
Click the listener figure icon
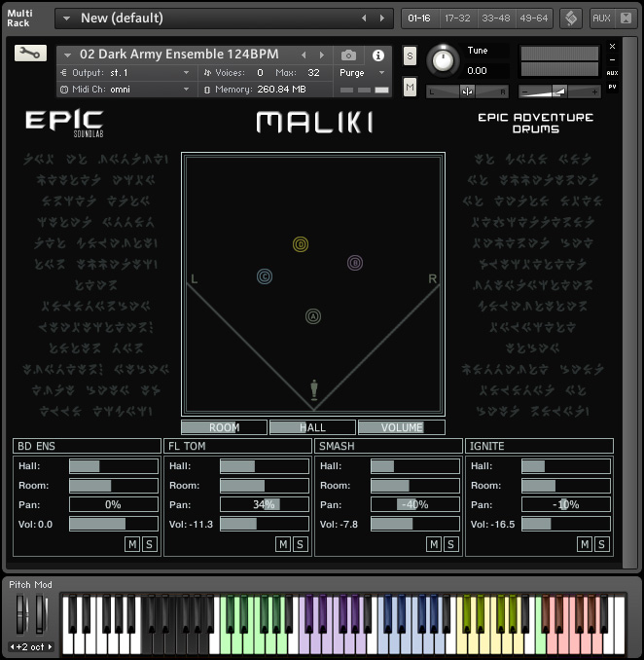(314, 390)
